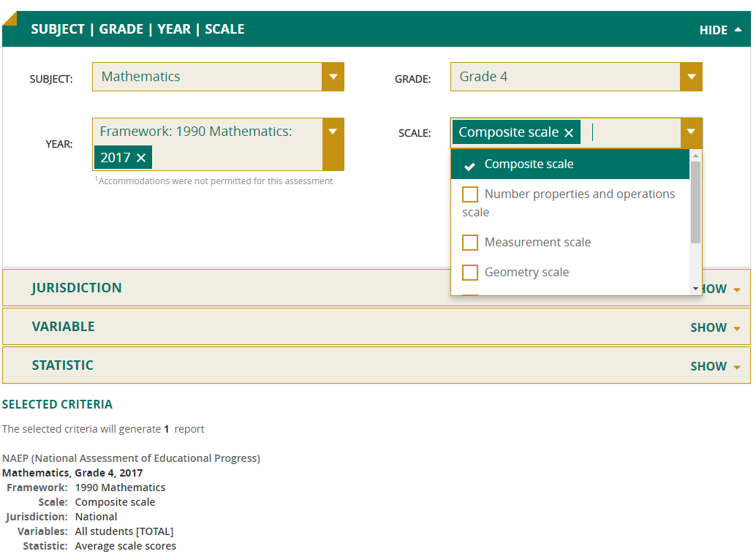Select the Mathematics subject field

(x=207, y=77)
